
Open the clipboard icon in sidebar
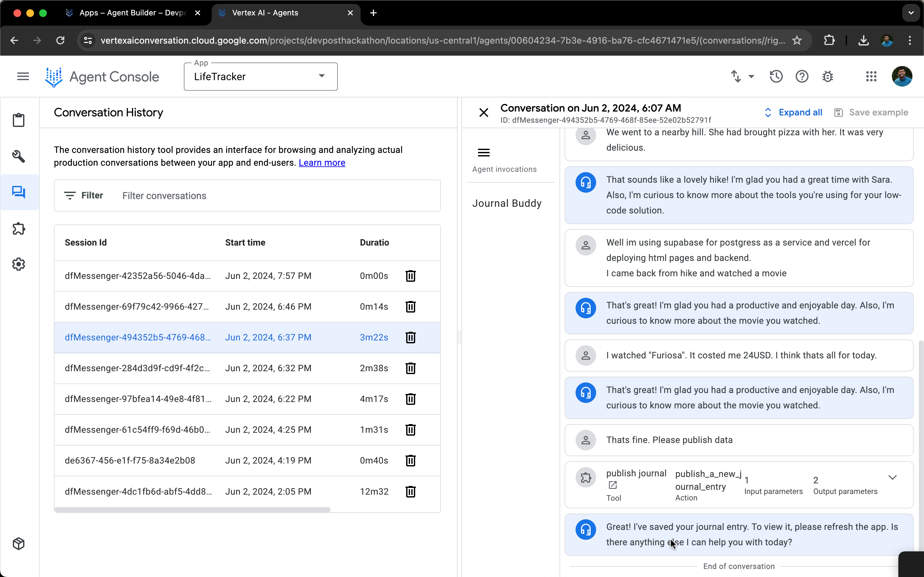pyautogui.click(x=18, y=120)
